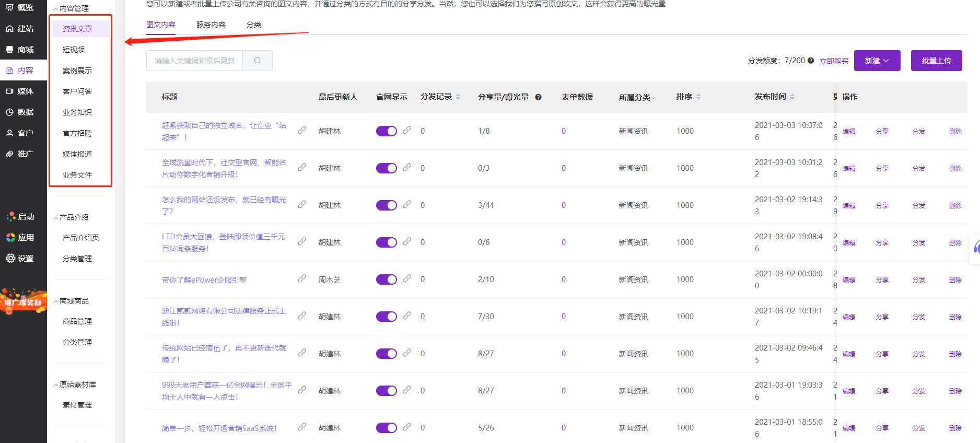Switch to the 分类 tab

point(254,25)
